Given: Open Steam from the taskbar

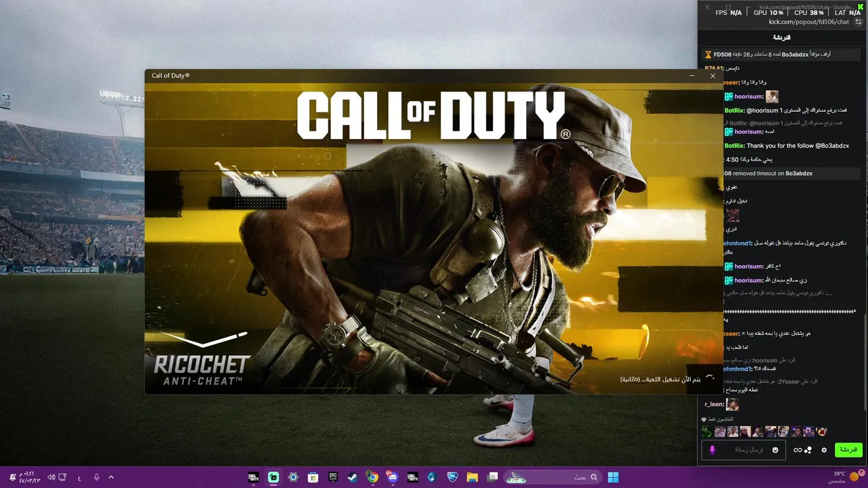Looking at the screenshot, I should click(x=353, y=477).
